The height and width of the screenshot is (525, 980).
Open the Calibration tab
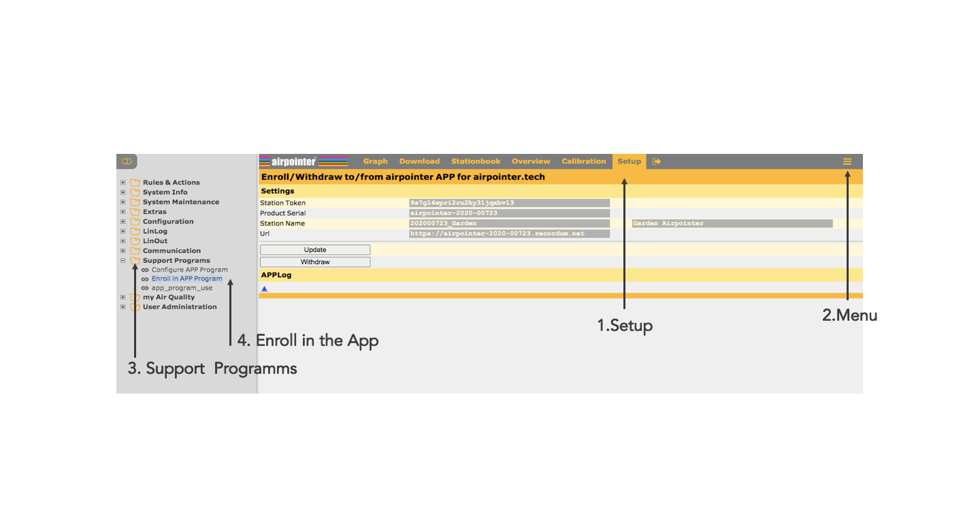[x=583, y=161]
